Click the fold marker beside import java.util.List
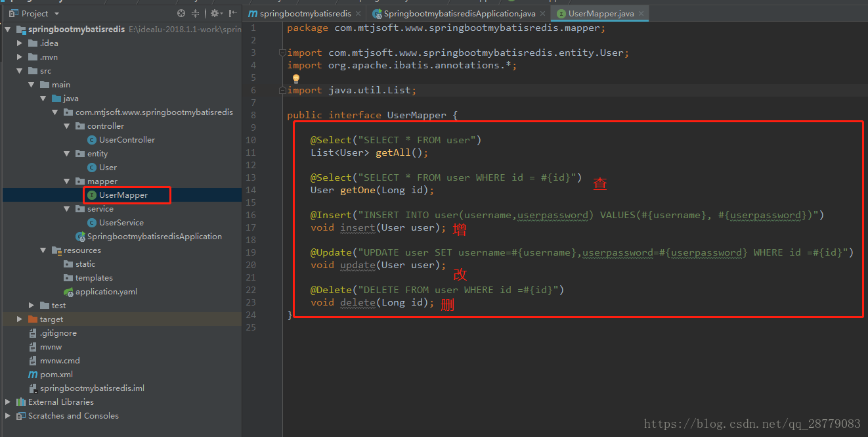The image size is (868, 437). tap(282, 90)
